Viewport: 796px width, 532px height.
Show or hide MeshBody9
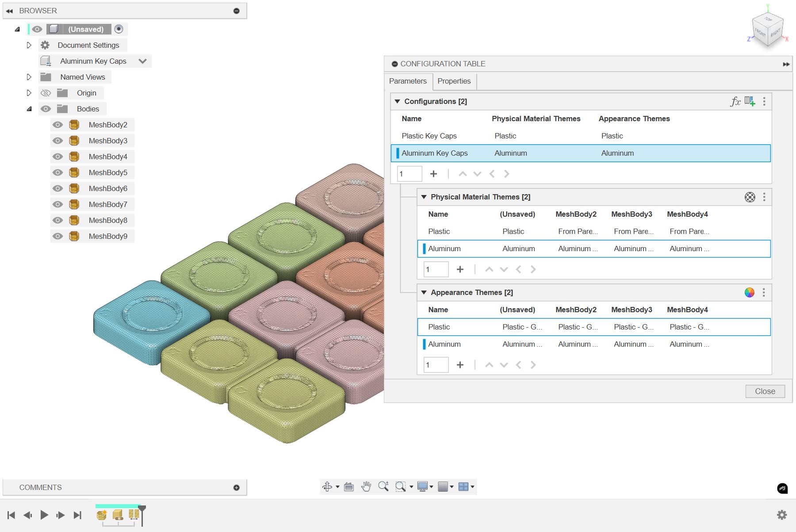click(57, 236)
